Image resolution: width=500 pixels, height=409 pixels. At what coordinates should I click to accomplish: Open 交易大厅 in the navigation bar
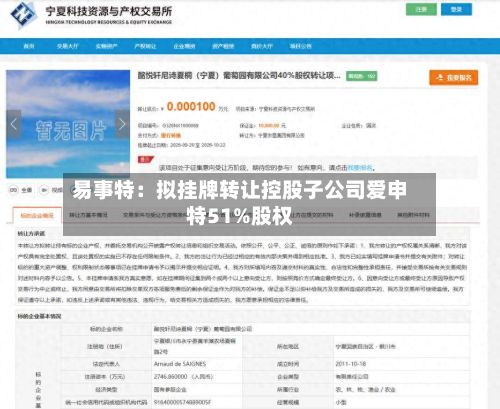pyautogui.click(x=67, y=46)
